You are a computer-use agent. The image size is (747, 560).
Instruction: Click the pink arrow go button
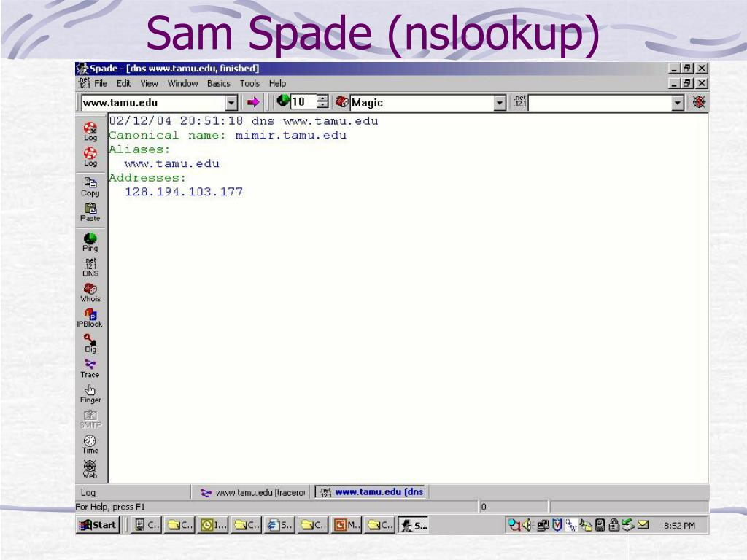click(x=253, y=102)
